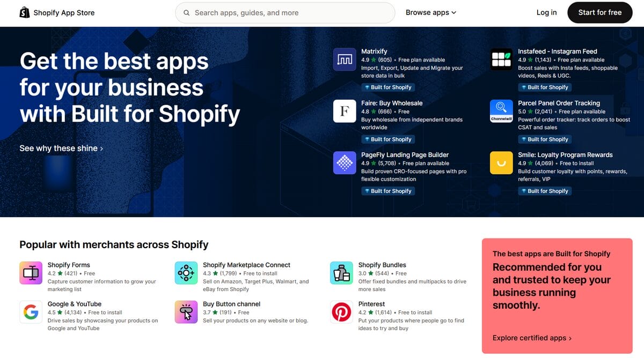The width and height of the screenshot is (644, 358).
Task: Select the Matrixify app icon
Action: point(344,59)
